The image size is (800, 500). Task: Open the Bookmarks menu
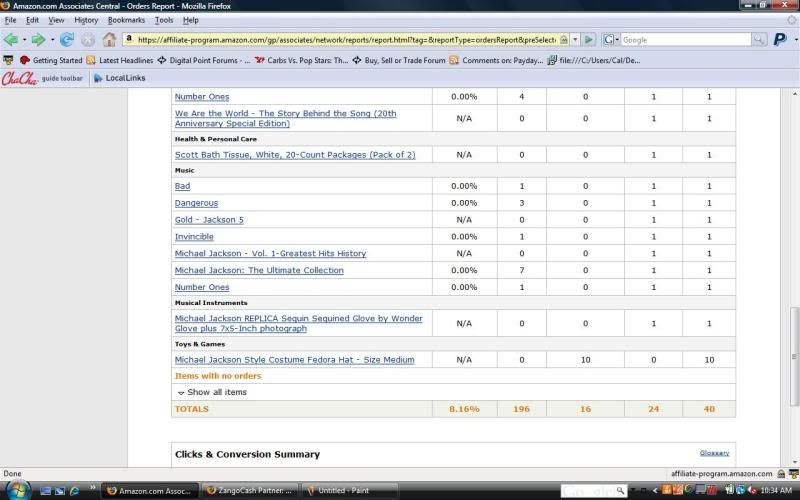(126, 20)
